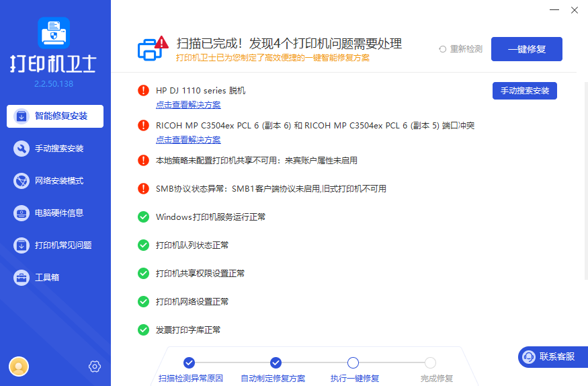Click the 完成修复 progress step circle

pos(430,362)
